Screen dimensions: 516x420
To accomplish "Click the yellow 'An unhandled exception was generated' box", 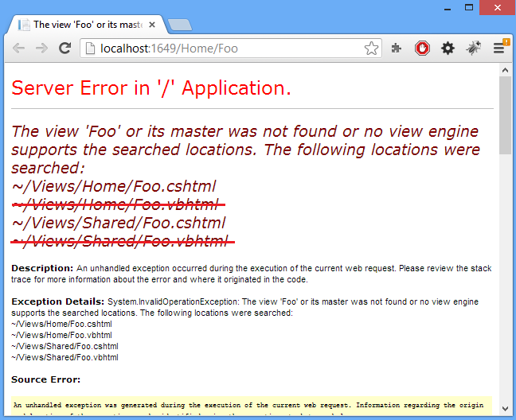I will pos(252,406).
